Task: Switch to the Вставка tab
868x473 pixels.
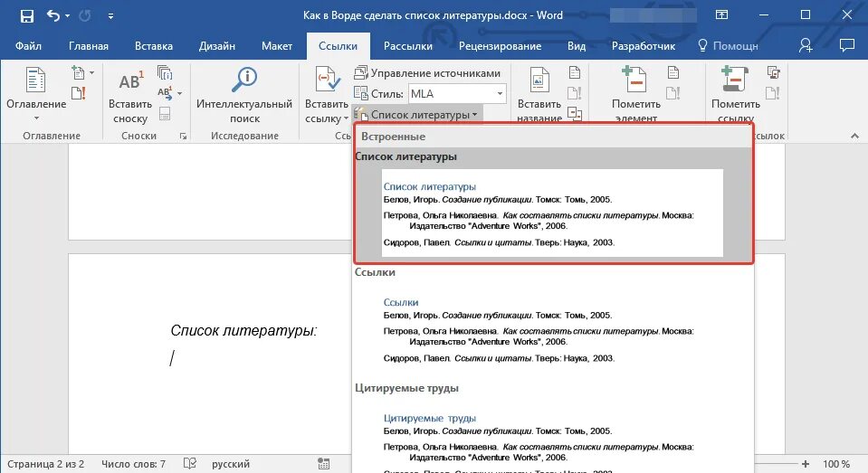Action: tap(154, 46)
